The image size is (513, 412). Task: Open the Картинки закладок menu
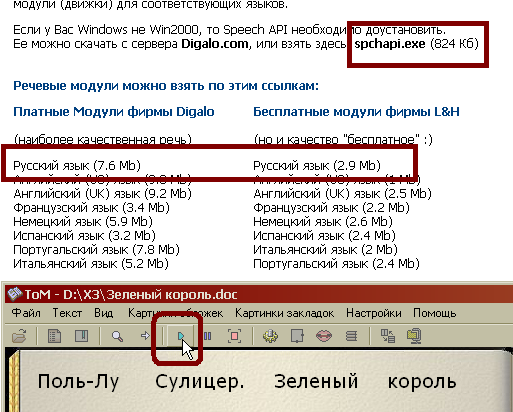coord(284,313)
